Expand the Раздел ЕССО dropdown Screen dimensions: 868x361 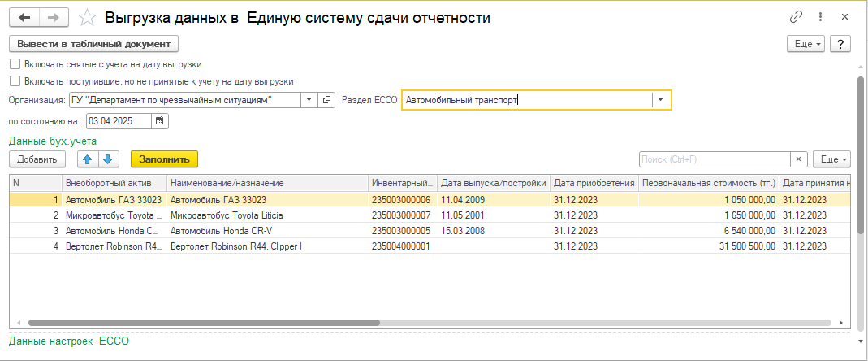[x=661, y=100]
